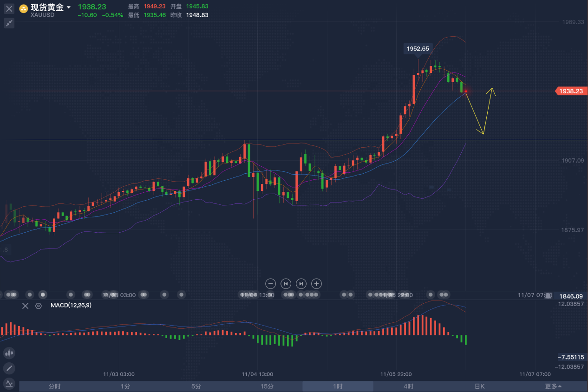The width and height of the screenshot is (588, 392).
Task: Open the 现货黄金 instrument dropdown arrow
Action: [69, 7]
